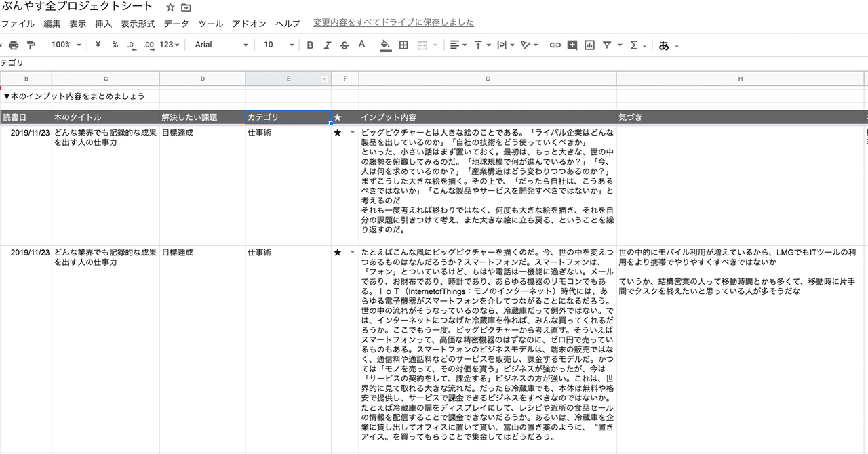Open the font size dropdown
Viewport: 868px width, 454px height.
[x=277, y=45]
